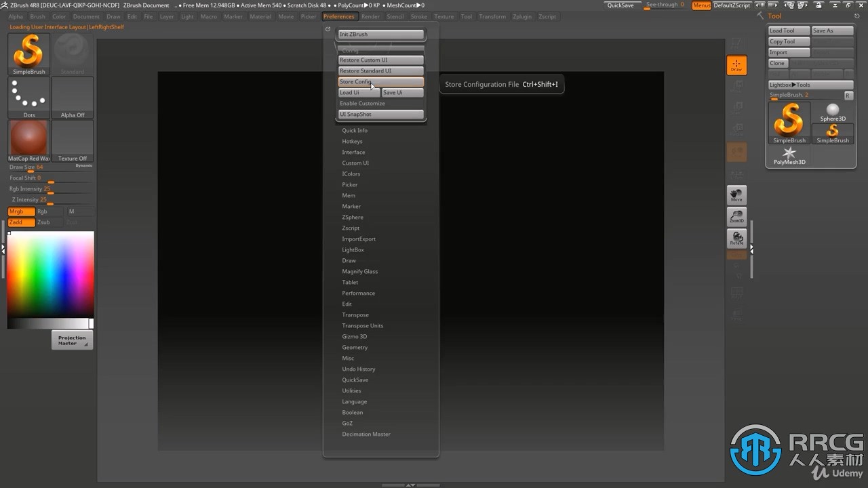Screen dimensions: 868x488
Task: Select the large SimpleBrush in Tool palette
Action: (x=789, y=123)
